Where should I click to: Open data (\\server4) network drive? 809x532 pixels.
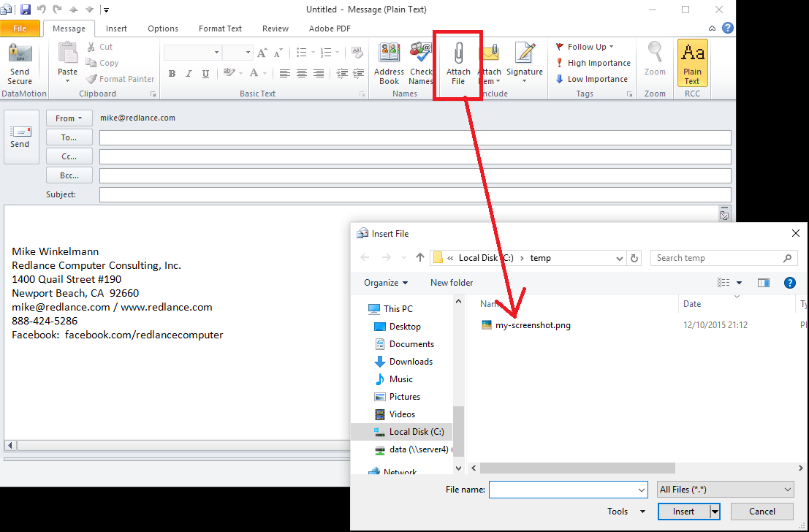click(x=413, y=449)
